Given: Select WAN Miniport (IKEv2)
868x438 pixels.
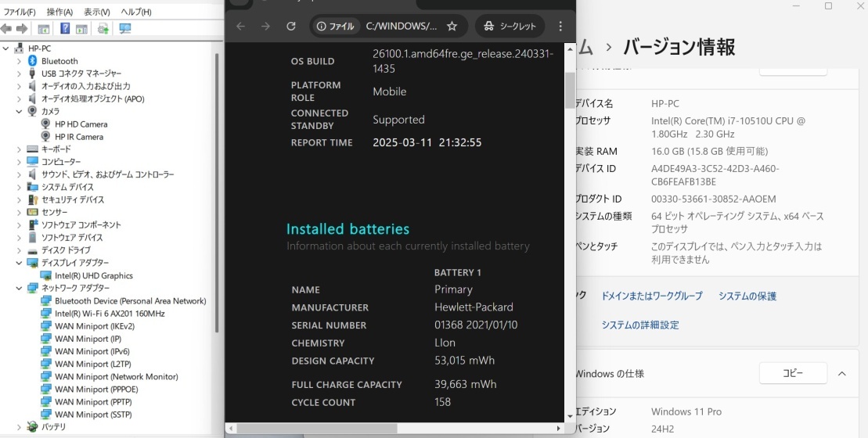Looking at the screenshot, I should 94,325.
